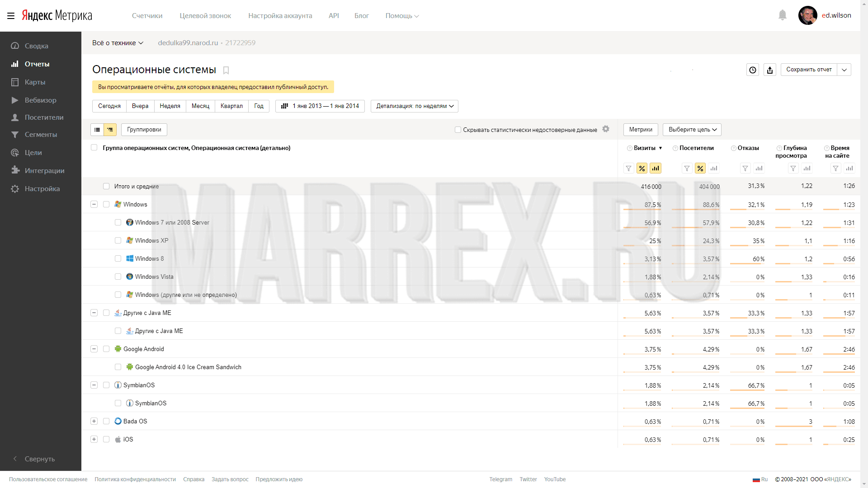
Task: Select the Квартал period tab
Action: pyautogui.click(x=231, y=106)
